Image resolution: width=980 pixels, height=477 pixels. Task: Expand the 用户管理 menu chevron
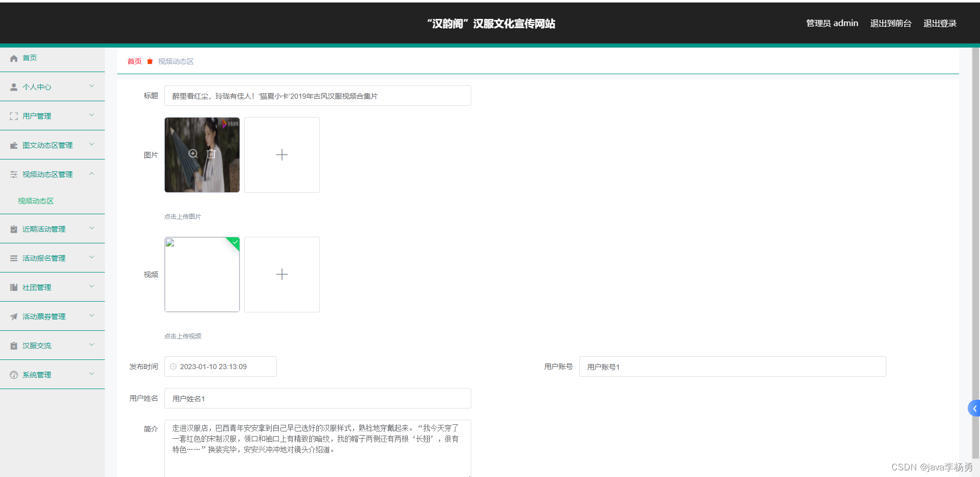(x=92, y=115)
